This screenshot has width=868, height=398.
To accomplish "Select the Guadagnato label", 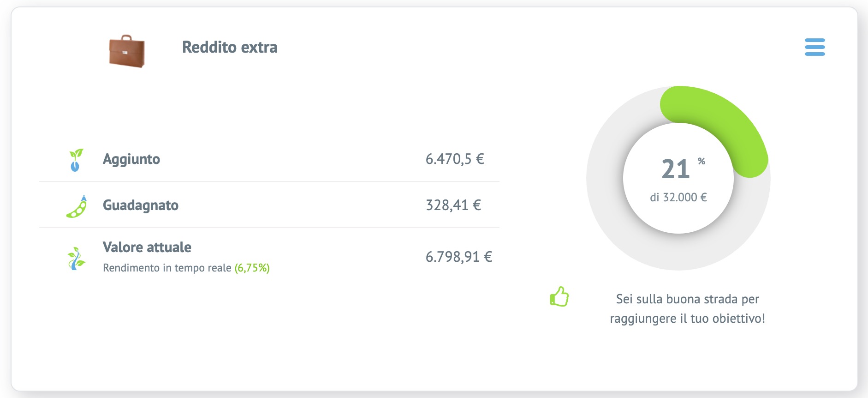I will point(141,205).
